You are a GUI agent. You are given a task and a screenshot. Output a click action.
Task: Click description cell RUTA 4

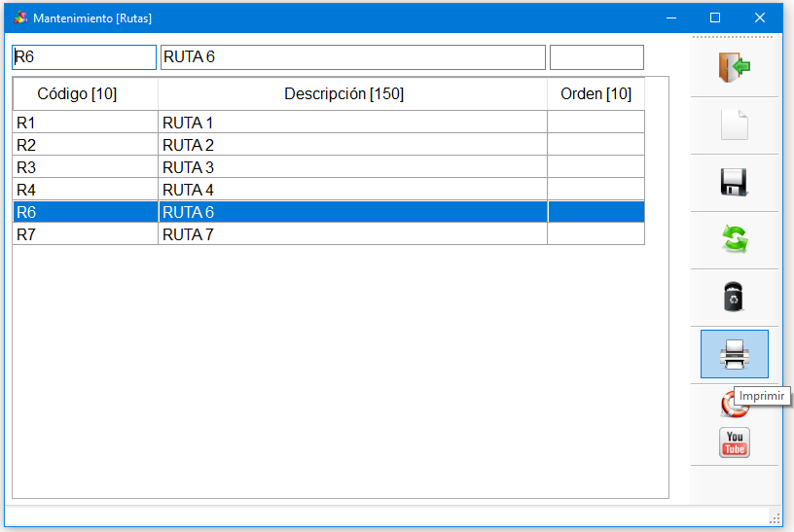(353, 190)
